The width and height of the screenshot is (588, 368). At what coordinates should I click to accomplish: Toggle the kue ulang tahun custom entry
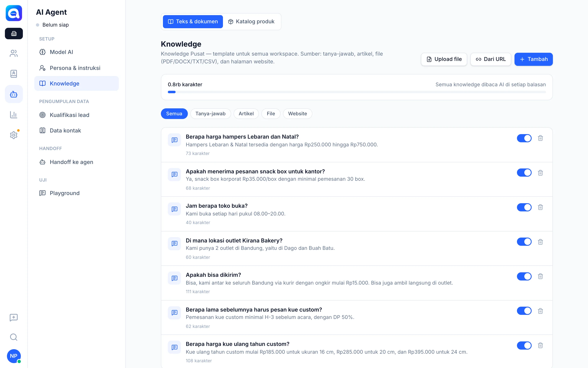(x=524, y=345)
